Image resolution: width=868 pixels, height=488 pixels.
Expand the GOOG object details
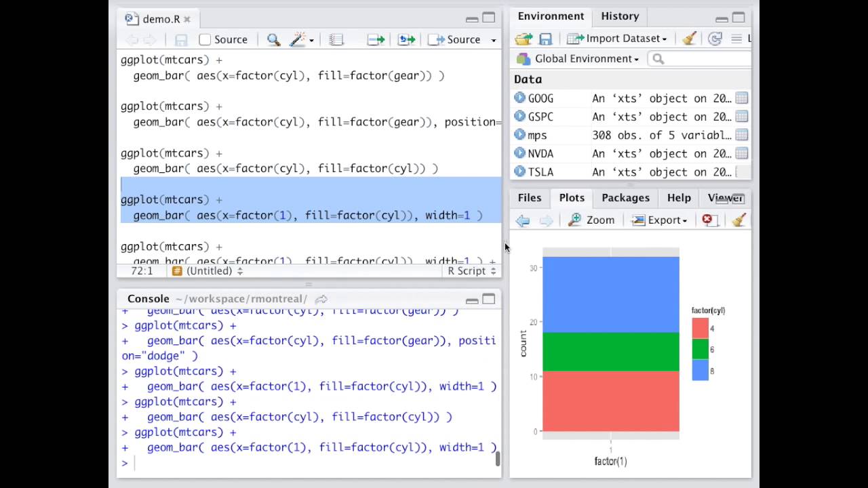click(x=519, y=98)
